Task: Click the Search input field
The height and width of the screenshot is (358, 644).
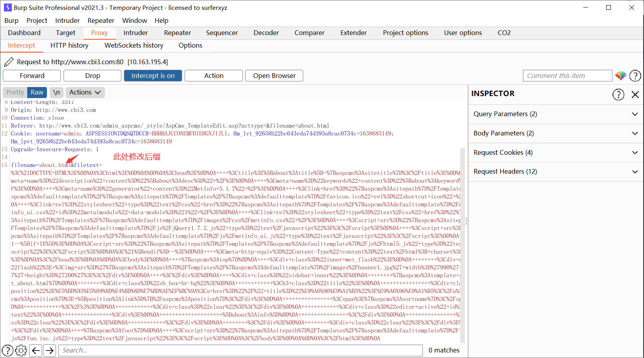Action: point(241,350)
